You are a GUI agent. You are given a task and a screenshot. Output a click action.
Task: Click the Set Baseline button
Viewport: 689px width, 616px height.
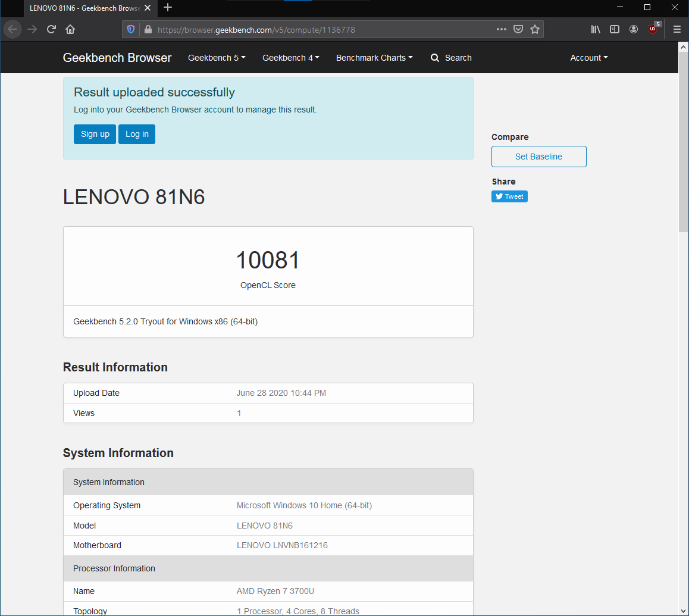pyautogui.click(x=538, y=157)
